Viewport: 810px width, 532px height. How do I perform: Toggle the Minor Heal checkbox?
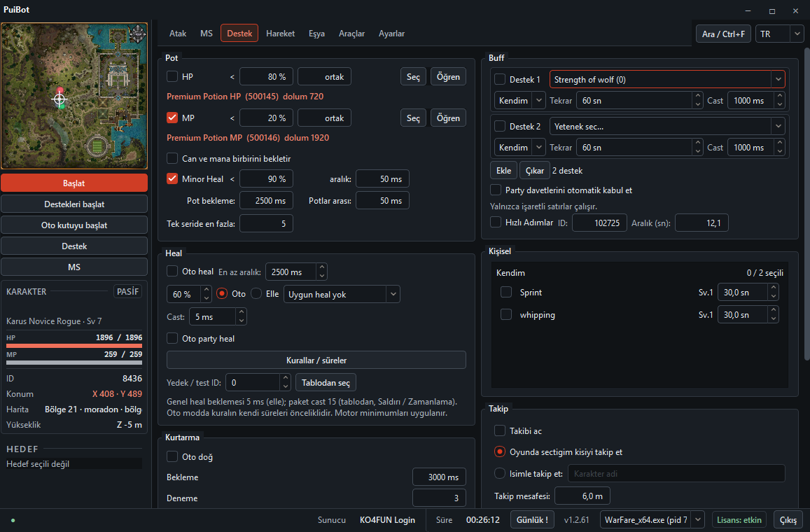coord(172,178)
